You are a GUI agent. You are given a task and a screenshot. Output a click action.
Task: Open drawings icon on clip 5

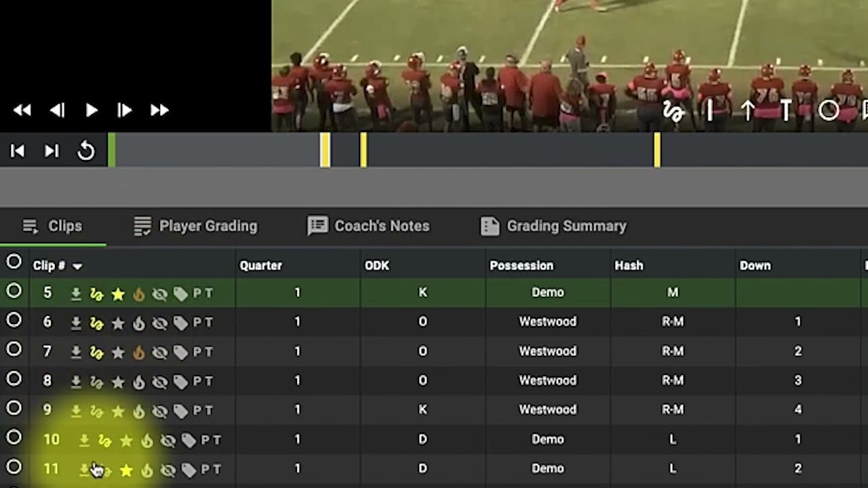click(97, 293)
